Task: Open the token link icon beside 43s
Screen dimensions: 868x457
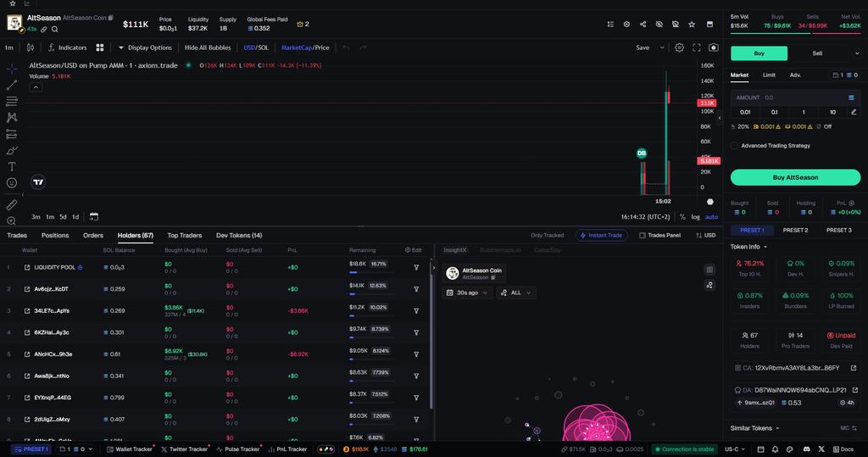Action: 44,30
